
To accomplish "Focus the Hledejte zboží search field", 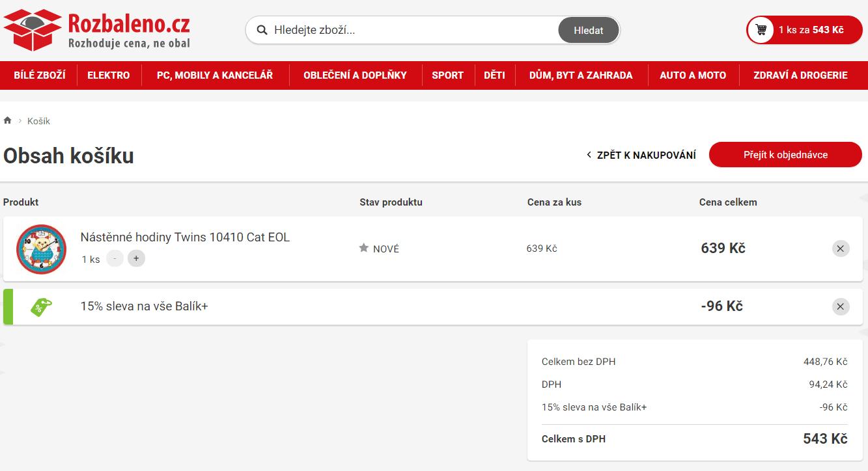I will [410, 31].
